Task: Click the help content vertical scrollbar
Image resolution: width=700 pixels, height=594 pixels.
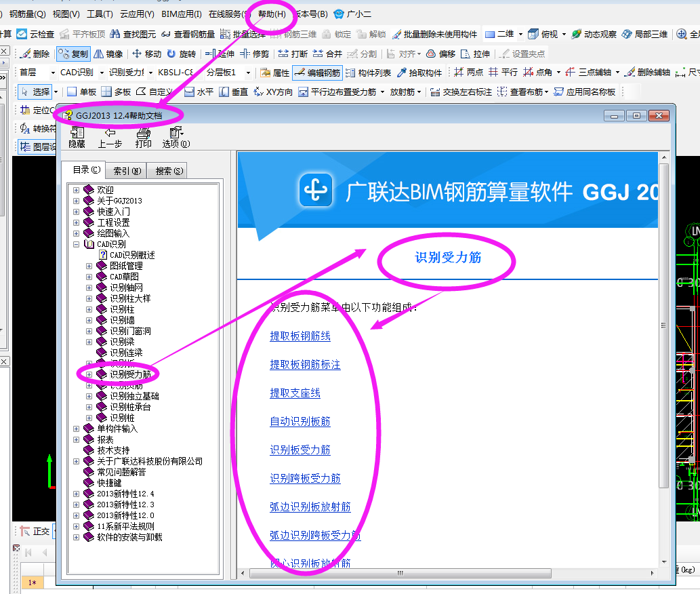Action: point(664,325)
